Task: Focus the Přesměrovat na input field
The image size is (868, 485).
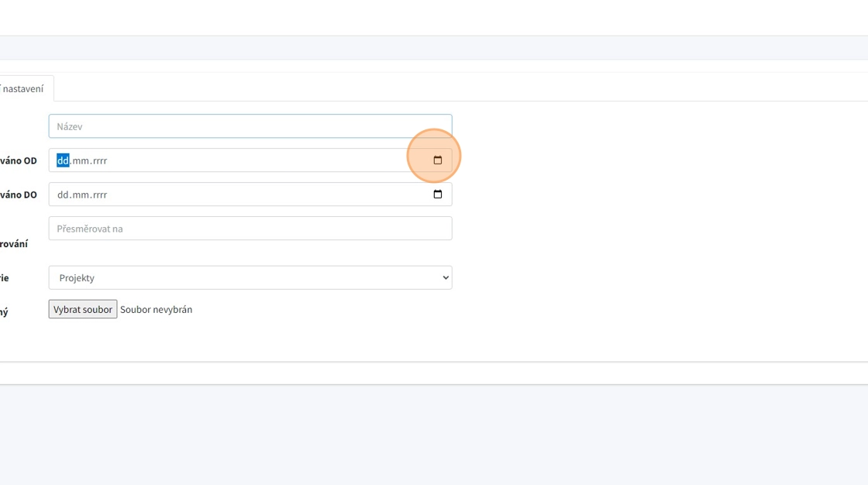Action: (250, 229)
